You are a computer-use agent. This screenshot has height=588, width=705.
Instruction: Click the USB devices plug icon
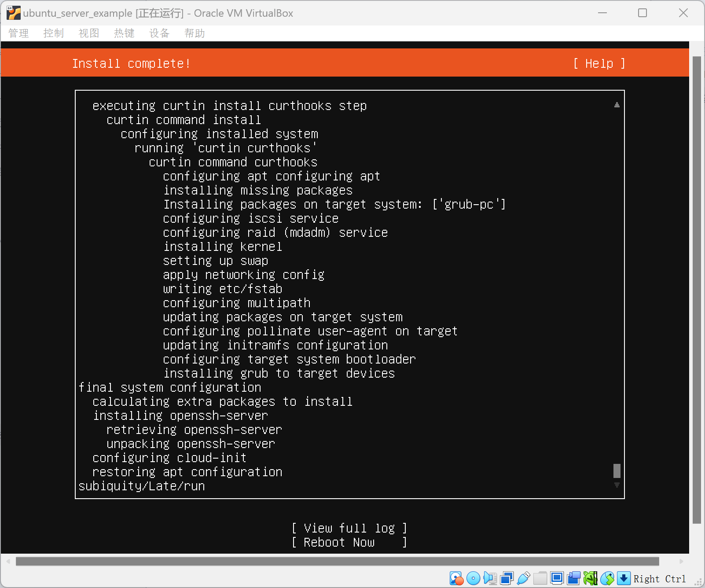[523, 578]
